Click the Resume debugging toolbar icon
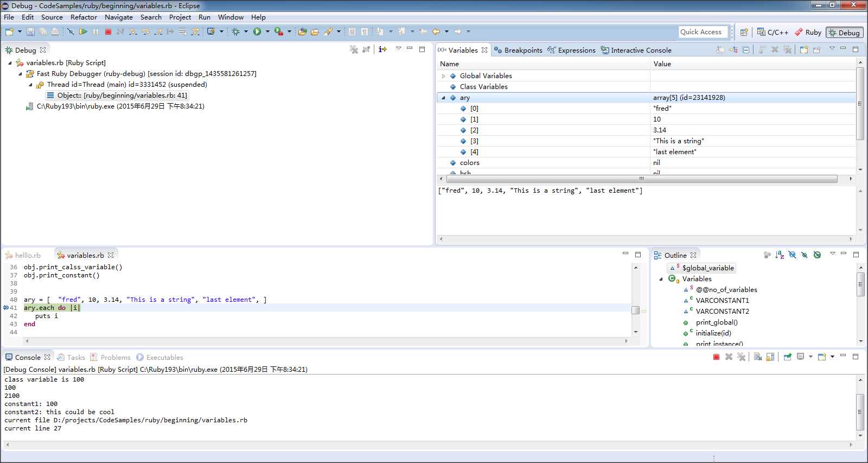The height and width of the screenshot is (463, 868). [83, 31]
